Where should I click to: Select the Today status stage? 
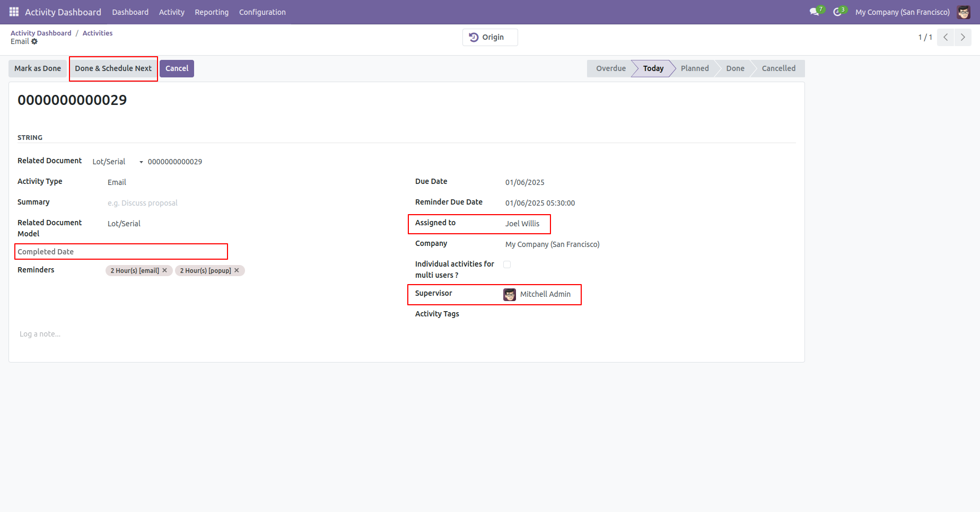pos(653,68)
